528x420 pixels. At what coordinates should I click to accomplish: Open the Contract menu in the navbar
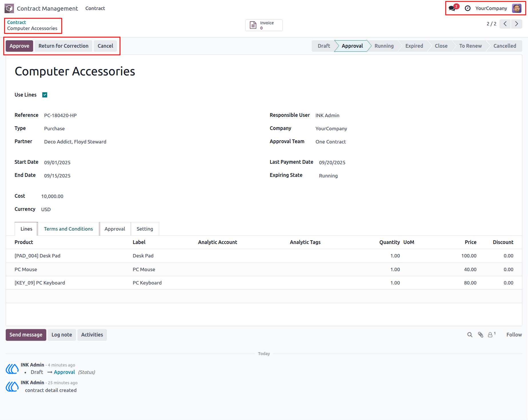point(95,8)
